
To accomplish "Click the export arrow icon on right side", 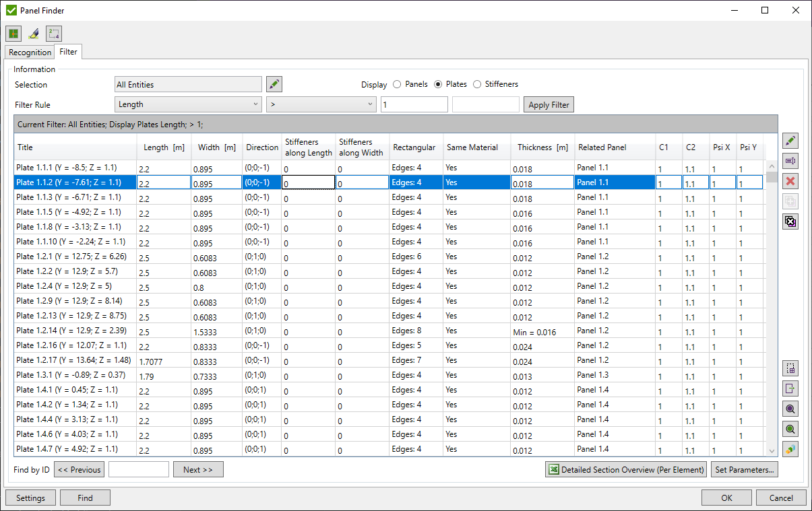I will pos(790,388).
